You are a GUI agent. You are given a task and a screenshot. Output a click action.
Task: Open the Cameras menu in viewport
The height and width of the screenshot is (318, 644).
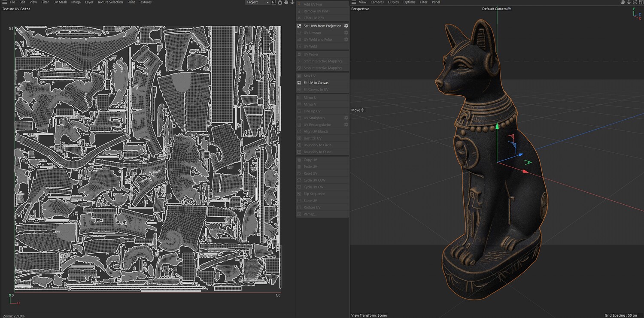(x=377, y=2)
